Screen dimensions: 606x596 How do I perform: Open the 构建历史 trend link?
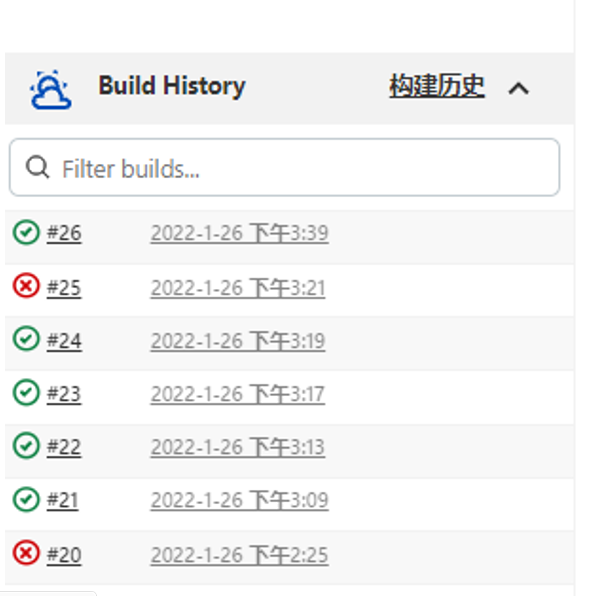pyautogui.click(x=437, y=87)
